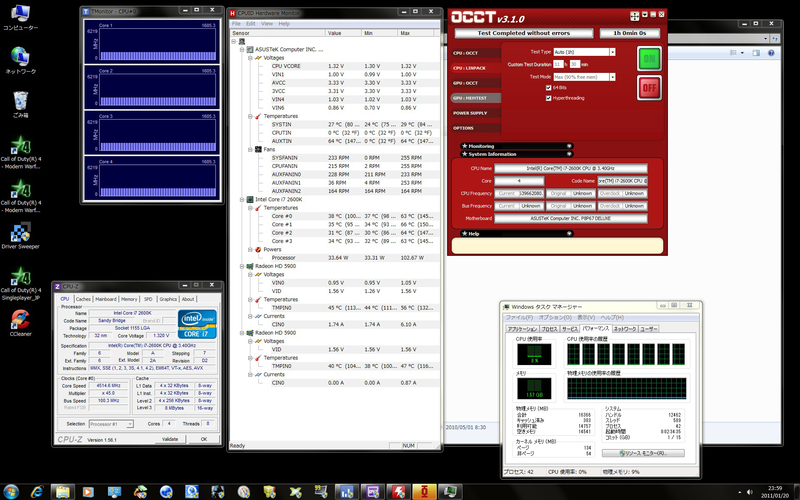
Task: Select the GPU : OCCT tab in OCCT
Action: point(476,83)
